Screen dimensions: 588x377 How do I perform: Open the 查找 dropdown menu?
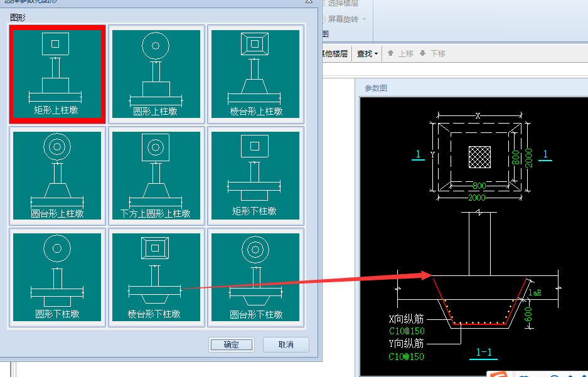[x=367, y=54]
